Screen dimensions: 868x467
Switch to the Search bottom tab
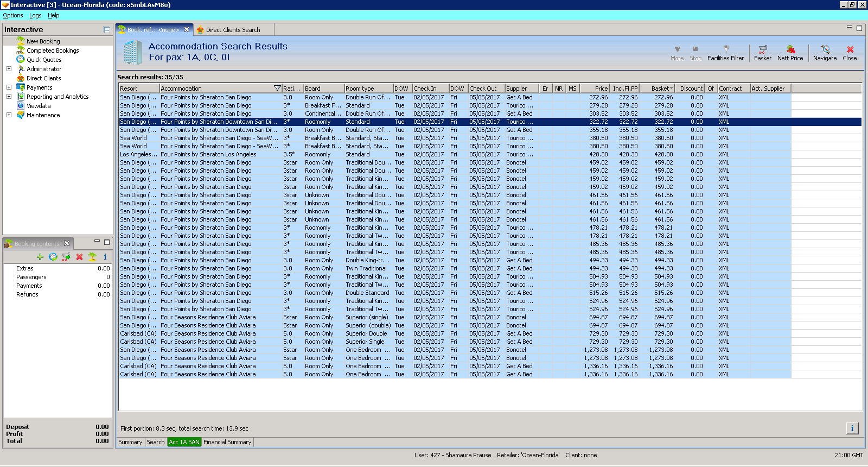155,442
